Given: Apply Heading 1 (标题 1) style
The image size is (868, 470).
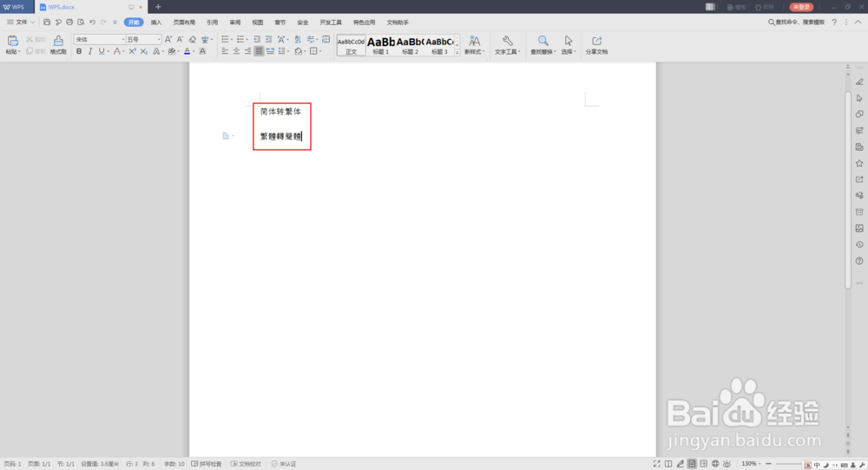Looking at the screenshot, I should 381,45.
